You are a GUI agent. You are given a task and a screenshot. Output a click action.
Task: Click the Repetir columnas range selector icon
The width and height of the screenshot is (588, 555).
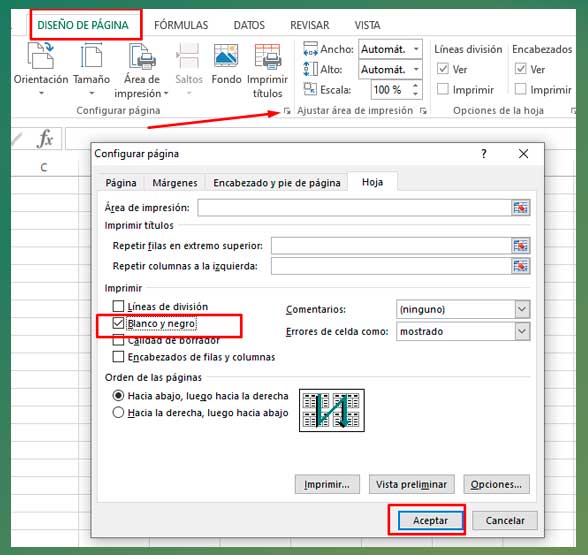coord(520,266)
